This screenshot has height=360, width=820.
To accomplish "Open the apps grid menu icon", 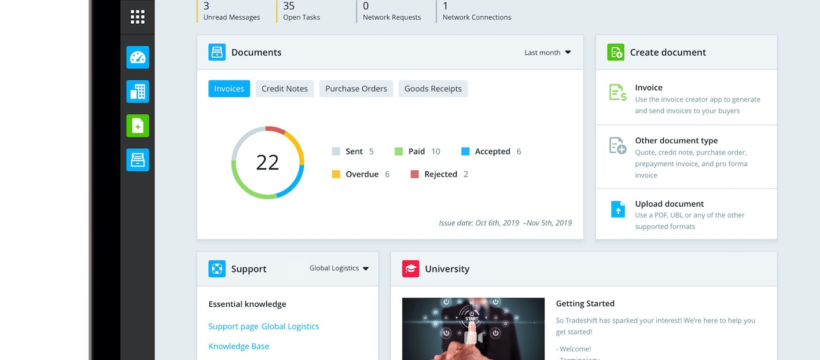I will pyautogui.click(x=138, y=17).
